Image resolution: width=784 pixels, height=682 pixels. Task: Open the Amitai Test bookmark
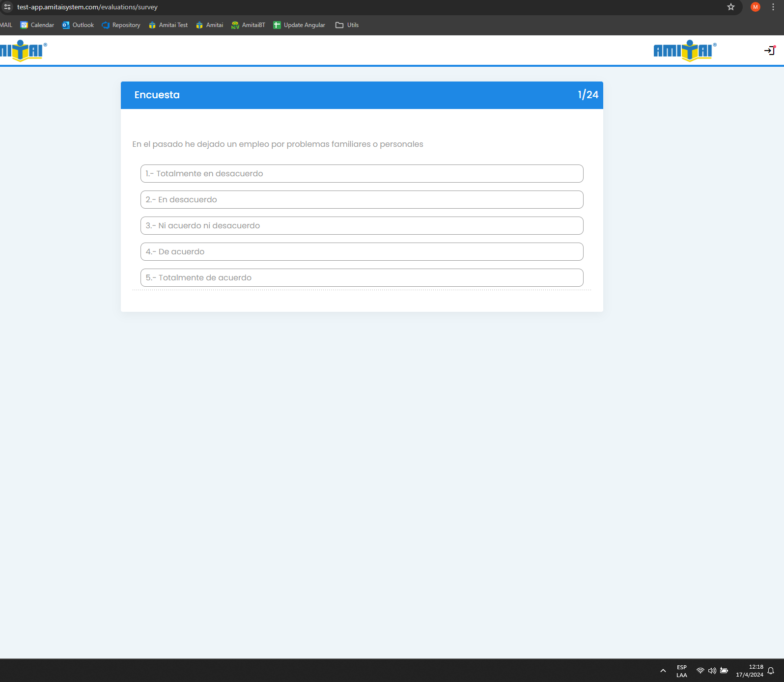[168, 25]
